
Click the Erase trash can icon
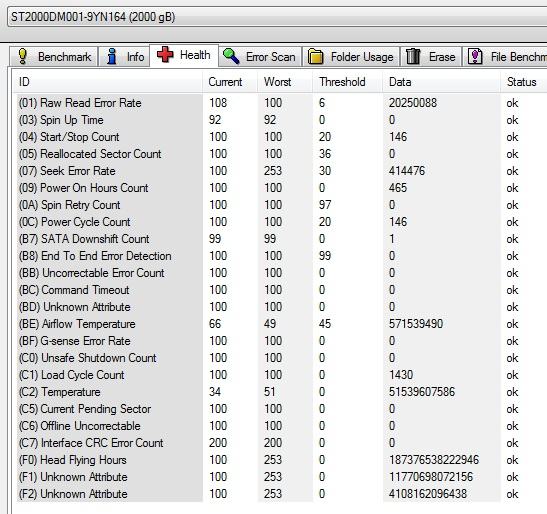[x=413, y=56]
